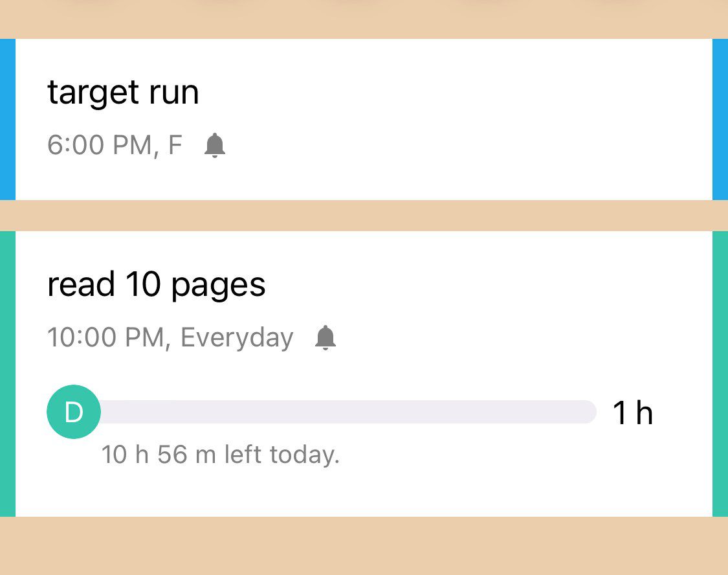Click the 10:00 PM reminder time
This screenshot has width=728, height=575.
pyautogui.click(x=107, y=338)
